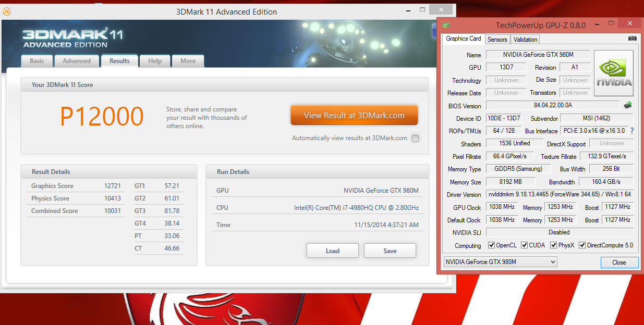This screenshot has width=644, height=325.
Task: Close the 3DMark 11 window
Action: pyautogui.click(x=441, y=10)
